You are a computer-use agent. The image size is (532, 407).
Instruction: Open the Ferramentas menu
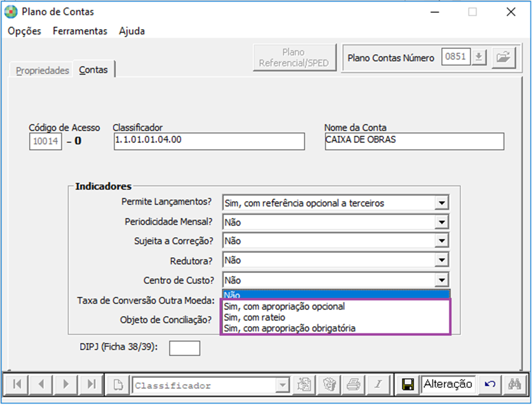(x=80, y=31)
